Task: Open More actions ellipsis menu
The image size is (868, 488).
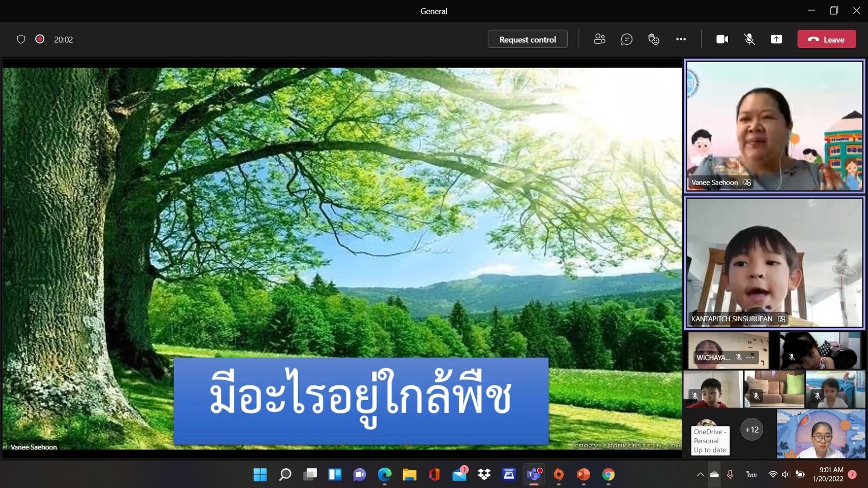Action: click(x=681, y=39)
